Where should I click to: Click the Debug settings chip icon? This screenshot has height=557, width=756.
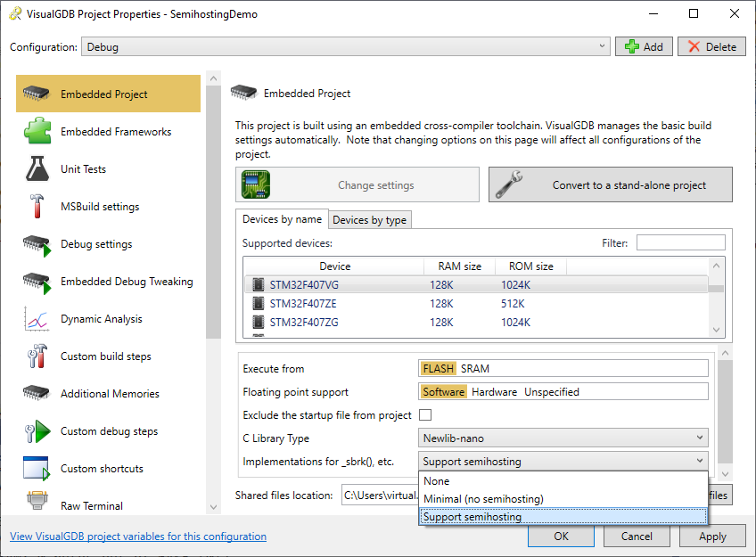[37, 245]
